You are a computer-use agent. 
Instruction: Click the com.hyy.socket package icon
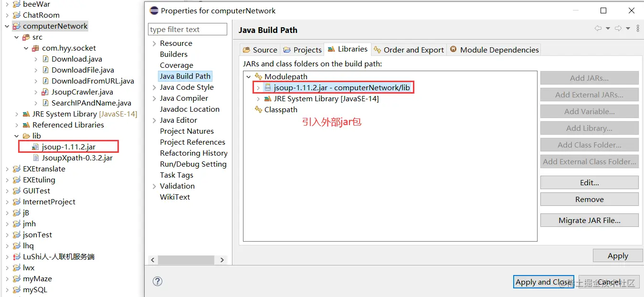pos(35,48)
